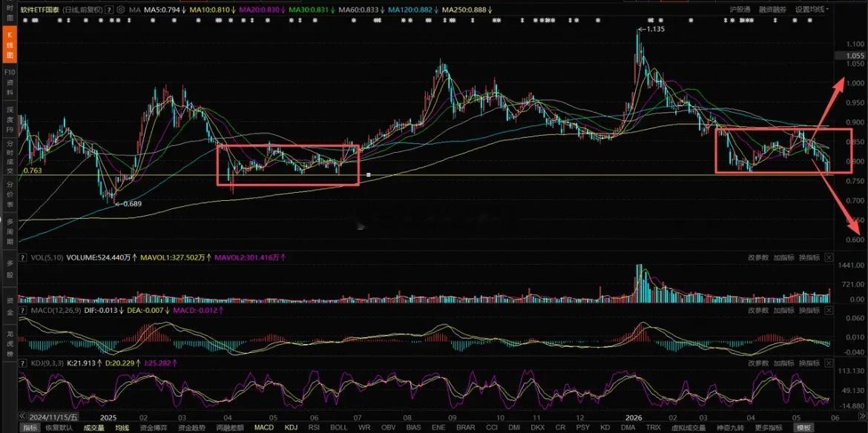Click 恢复默认 in the indicator bar
868x433 pixels.
coord(59,428)
